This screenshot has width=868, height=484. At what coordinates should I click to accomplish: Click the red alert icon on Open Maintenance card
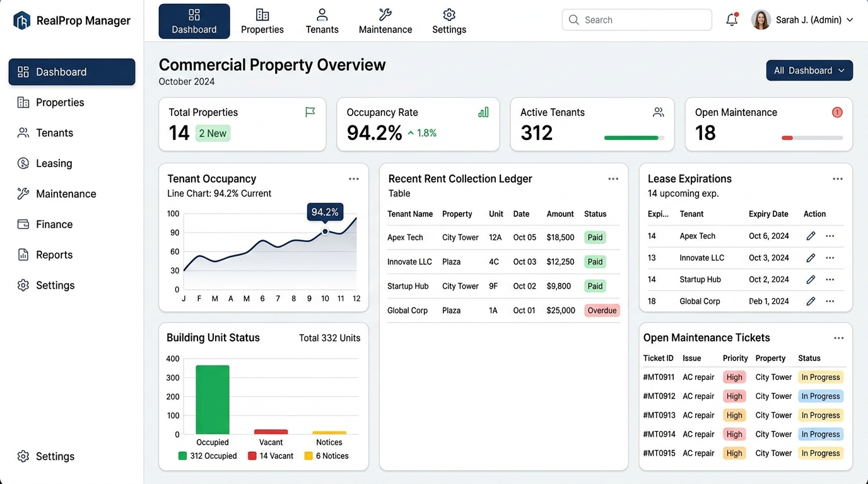pyautogui.click(x=837, y=112)
